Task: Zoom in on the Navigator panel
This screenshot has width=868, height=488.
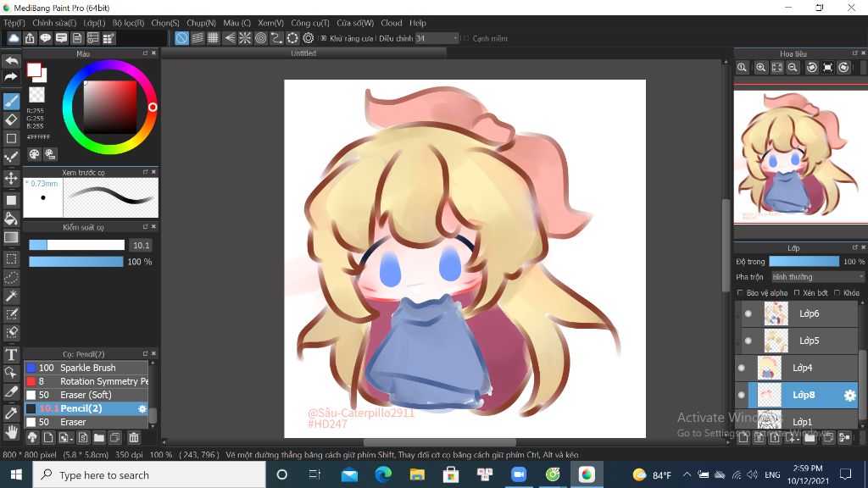Action: coord(761,68)
